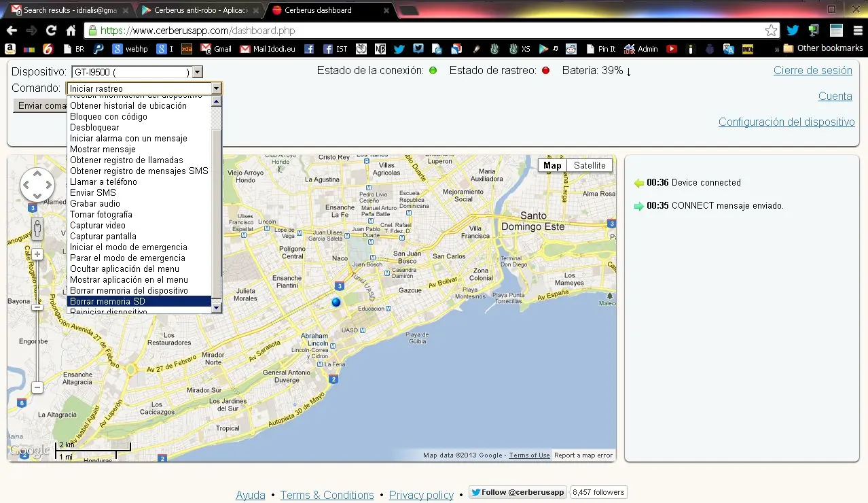Open the xda bookmark icon
Image resolution: width=868 pixels, height=503 pixels.
click(x=186, y=49)
